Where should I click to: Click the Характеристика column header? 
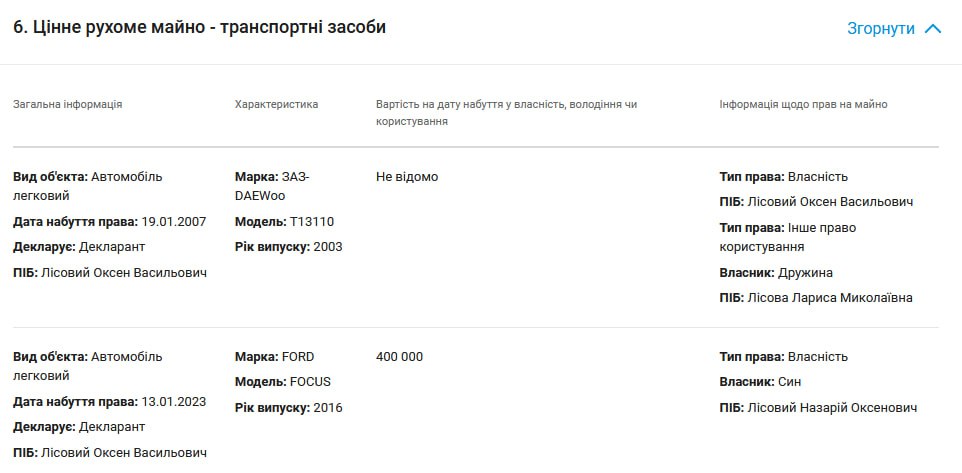click(x=276, y=104)
